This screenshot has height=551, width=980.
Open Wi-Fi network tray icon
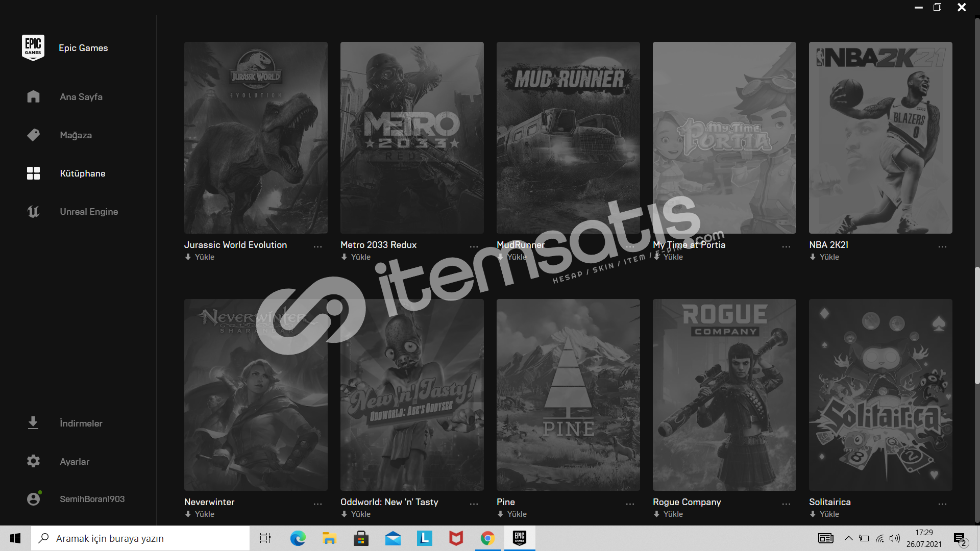[880, 538]
